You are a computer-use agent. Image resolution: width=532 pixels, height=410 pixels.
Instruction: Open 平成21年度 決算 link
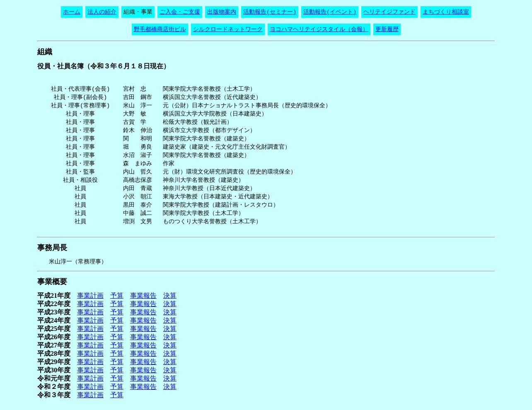click(x=170, y=296)
